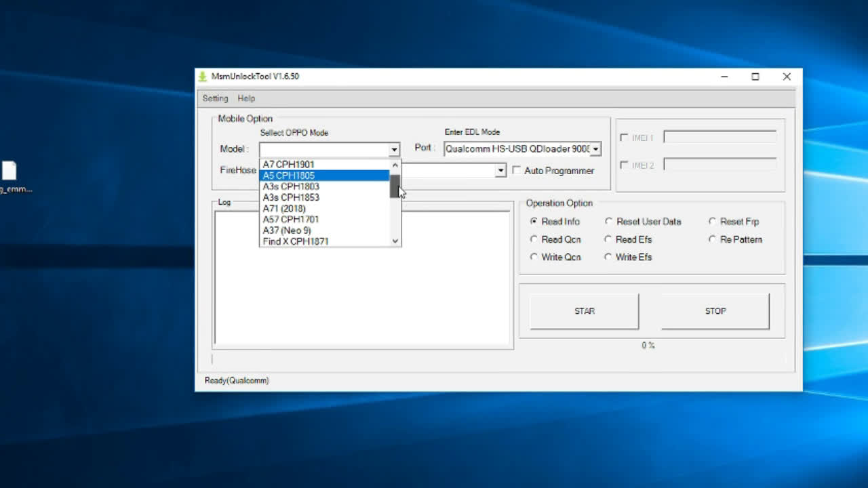Screen dimensions: 868x488
Task: Tick the IMEI 2 checkbox
Action: coord(624,165)
